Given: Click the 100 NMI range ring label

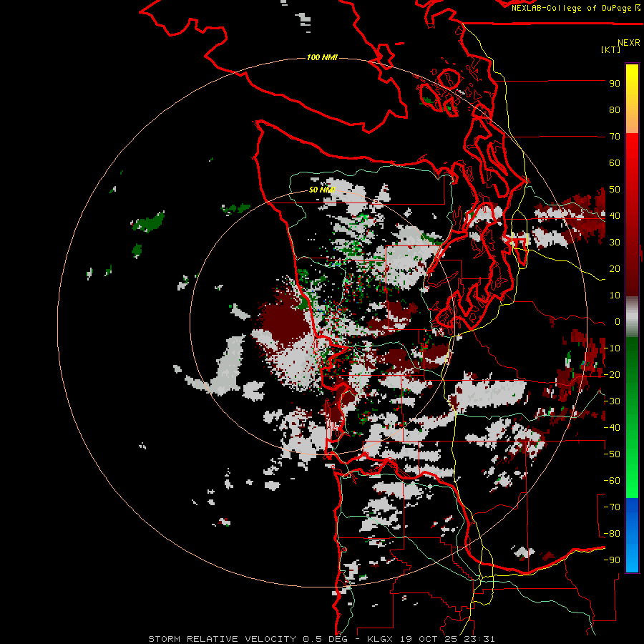Looking at the screenshot, I should [322, 57].
